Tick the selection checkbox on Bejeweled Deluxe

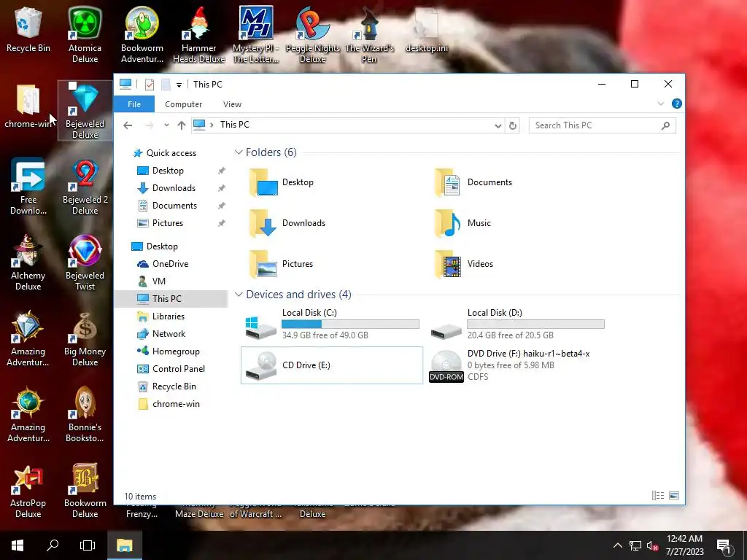pos(72,86)
